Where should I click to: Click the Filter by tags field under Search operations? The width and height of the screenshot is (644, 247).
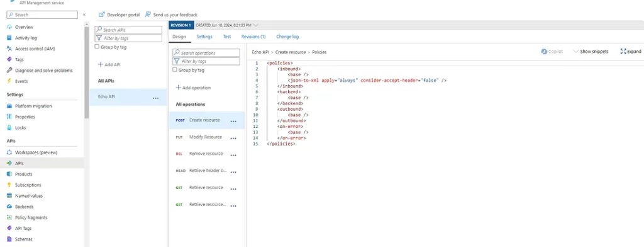tap(206, 61)
